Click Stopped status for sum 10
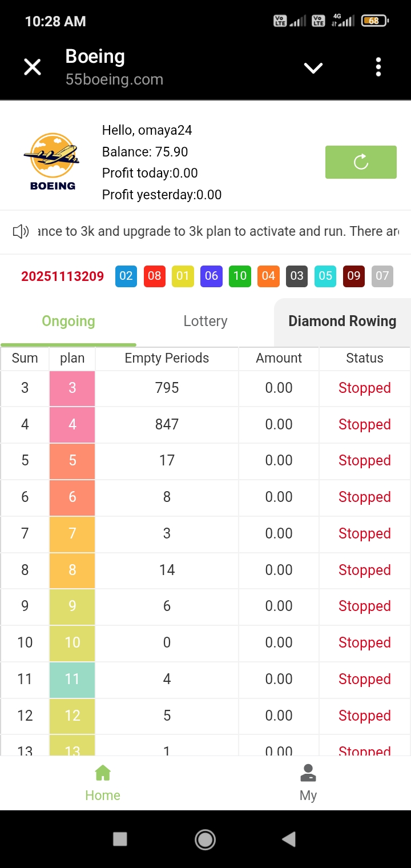 (364, 643)
